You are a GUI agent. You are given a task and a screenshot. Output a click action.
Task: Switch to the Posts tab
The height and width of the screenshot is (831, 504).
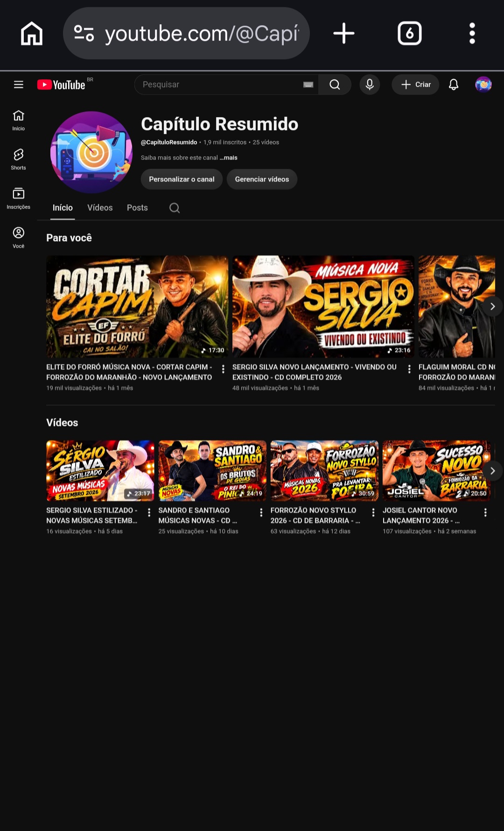(x=137, y=208)
